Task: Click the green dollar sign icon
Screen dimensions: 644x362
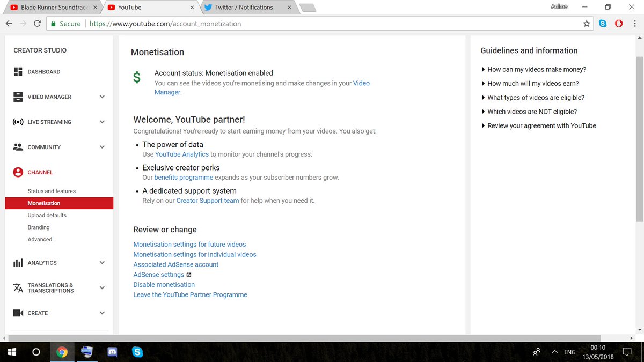Action: [137, 77]
